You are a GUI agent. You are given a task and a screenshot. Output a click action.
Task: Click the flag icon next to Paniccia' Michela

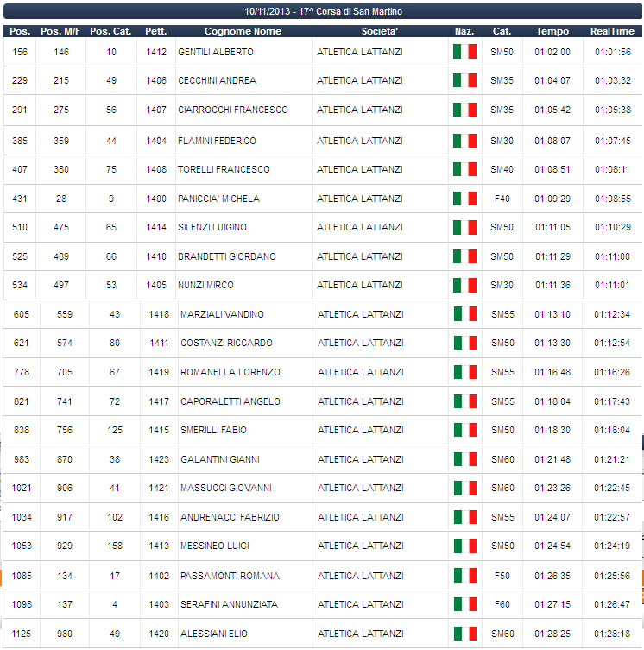point(464,199)
